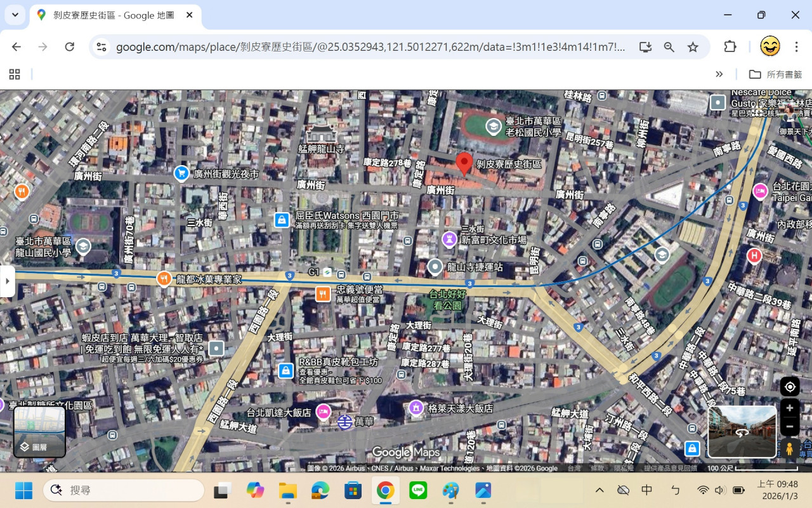Show hidden bookmarks with chevron button
Screen dimensions: 812x508
719,74
